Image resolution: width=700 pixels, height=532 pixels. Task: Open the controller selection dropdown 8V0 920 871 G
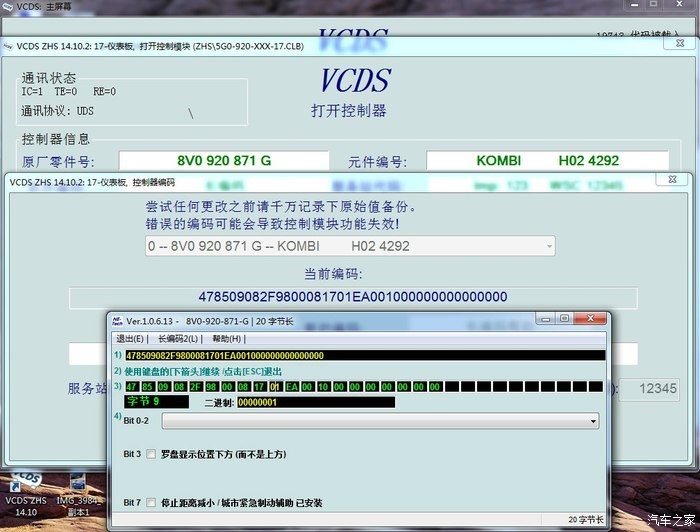pyautogui.click(x=350, y=246)
